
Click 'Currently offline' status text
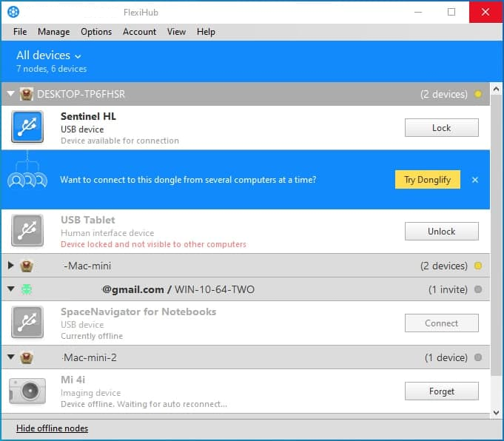(x=92, y=336)
